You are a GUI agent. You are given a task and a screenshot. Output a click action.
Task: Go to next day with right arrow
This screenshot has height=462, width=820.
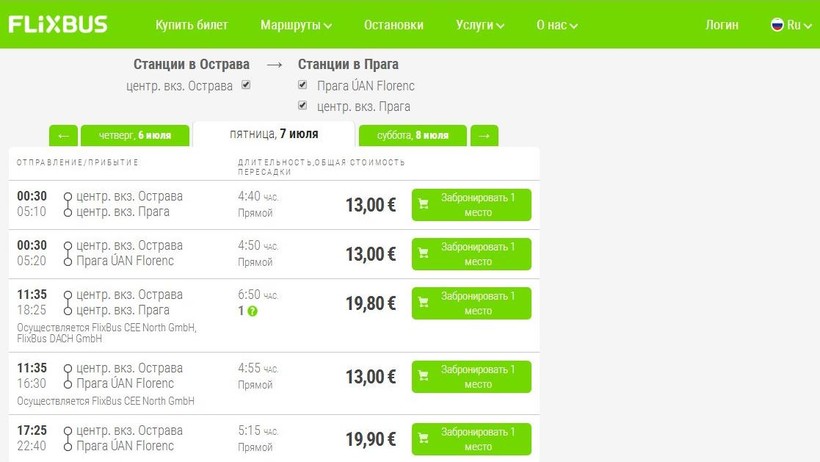(484, 135)
